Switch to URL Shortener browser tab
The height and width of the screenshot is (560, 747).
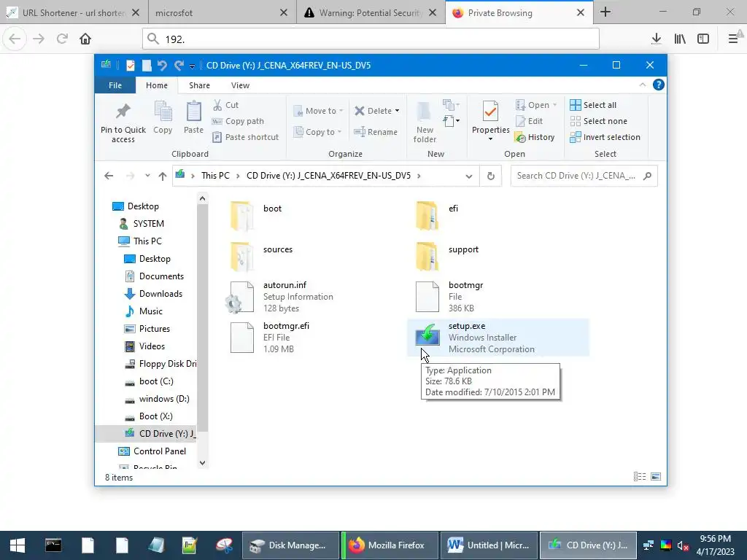point(74,12)
